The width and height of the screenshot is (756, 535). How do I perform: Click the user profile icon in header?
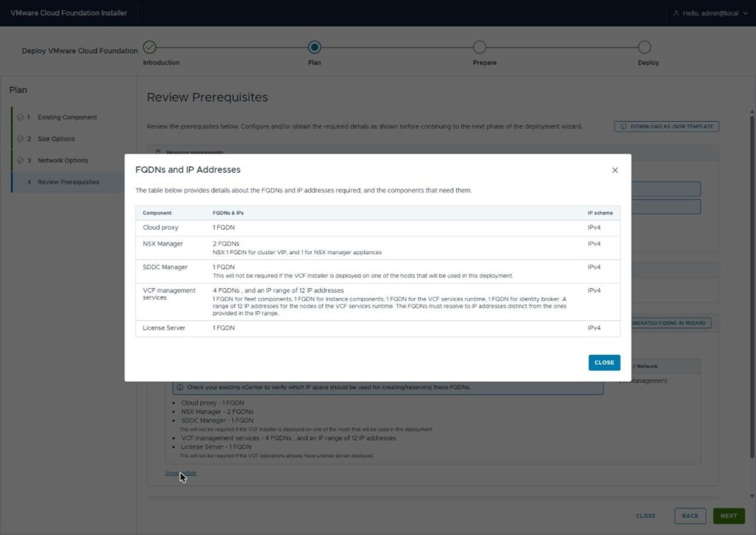click(676, 13)
